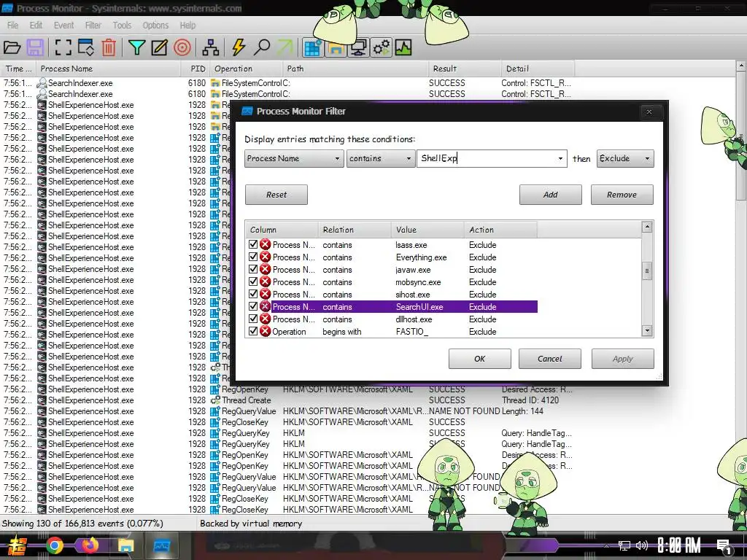The width and height of the screenshot is (747, 560).
Task: Click the filter list scroll down arrow
Action: (647, 330)
